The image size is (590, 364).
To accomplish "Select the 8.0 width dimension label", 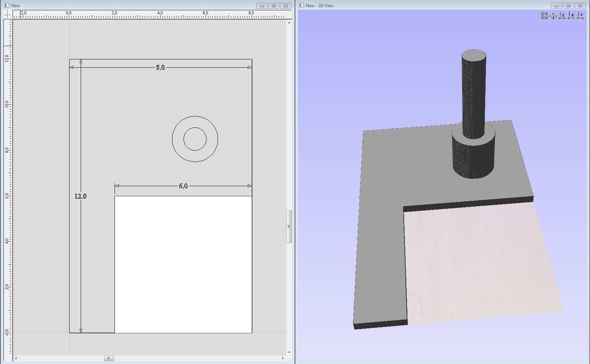I will pyautogui.click(x=160, y=67).
